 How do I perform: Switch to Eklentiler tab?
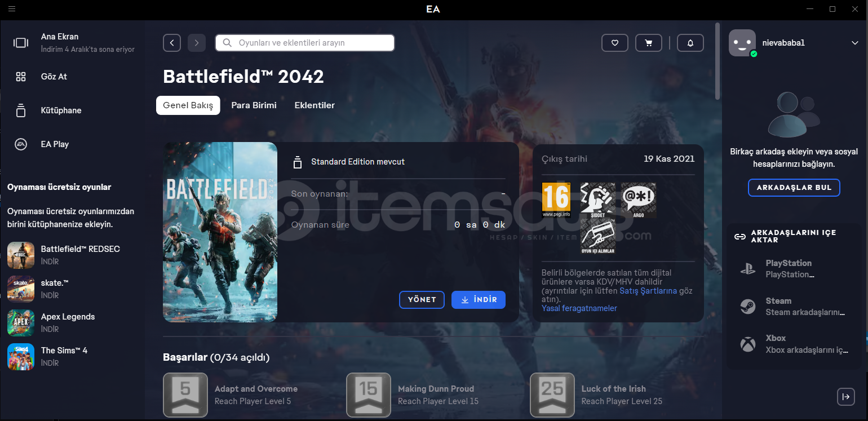click(x=315, y=105)
